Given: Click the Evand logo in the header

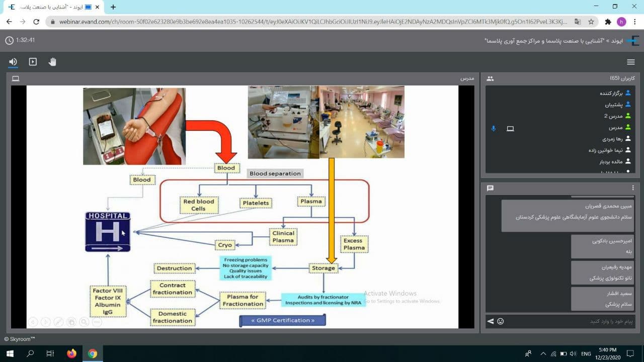Looking at the screenshot, I should [x=632, y=41].
